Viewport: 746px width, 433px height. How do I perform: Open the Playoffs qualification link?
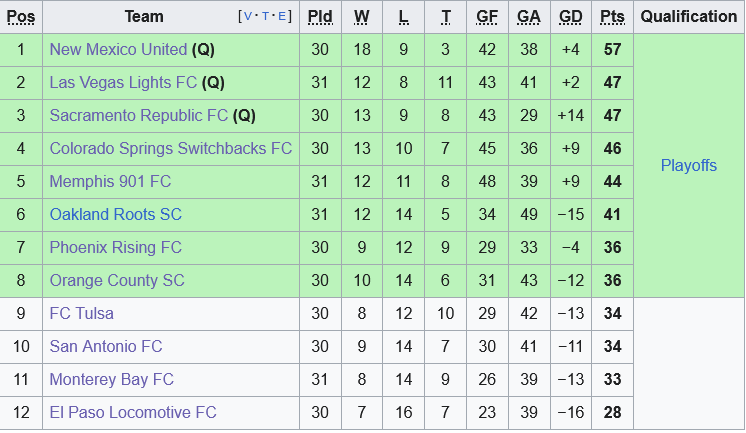pyautogui.click(x=689, y=166)
